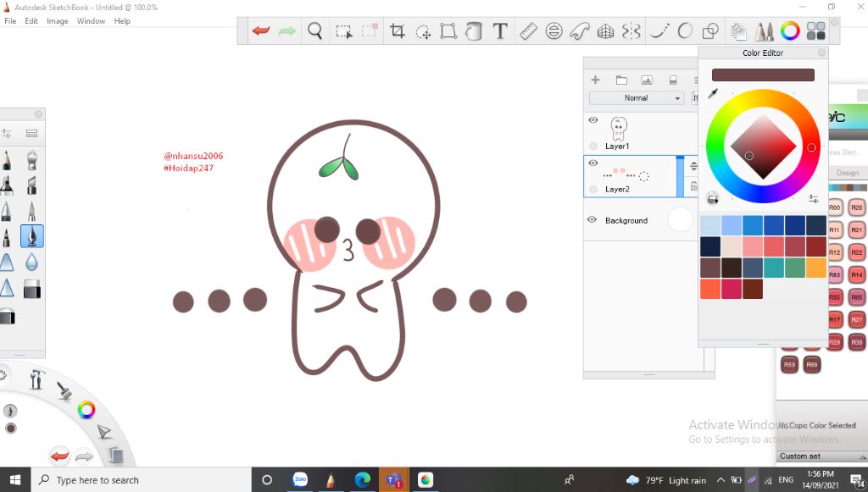Select the transparent color button in Color Editor
This screenshot has width=868, height=492.
(x=712, y=198)
